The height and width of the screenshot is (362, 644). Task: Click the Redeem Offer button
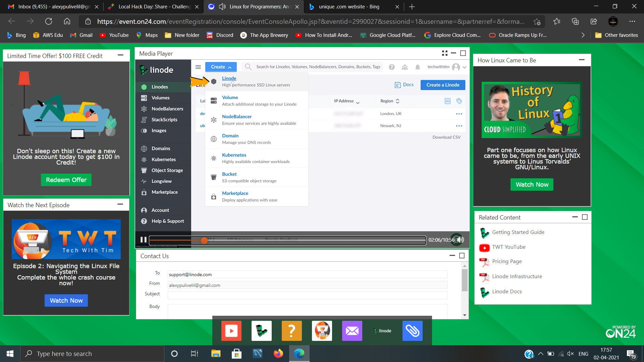66,180
